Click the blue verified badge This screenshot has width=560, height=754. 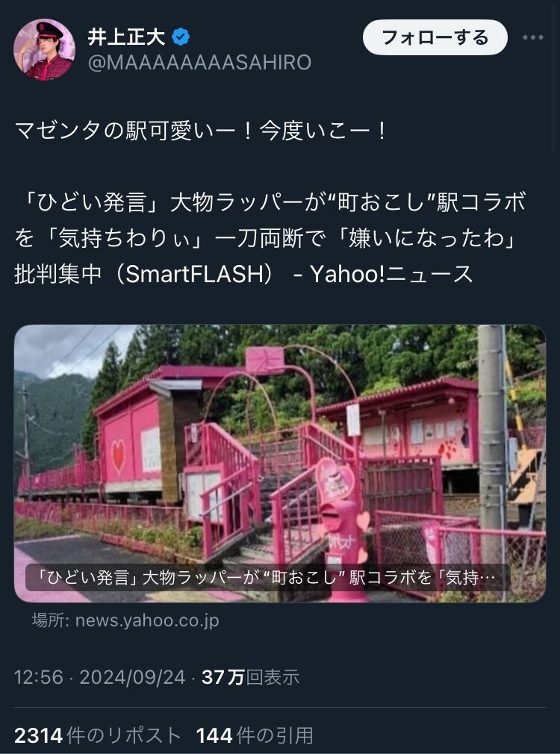[181, 37]
